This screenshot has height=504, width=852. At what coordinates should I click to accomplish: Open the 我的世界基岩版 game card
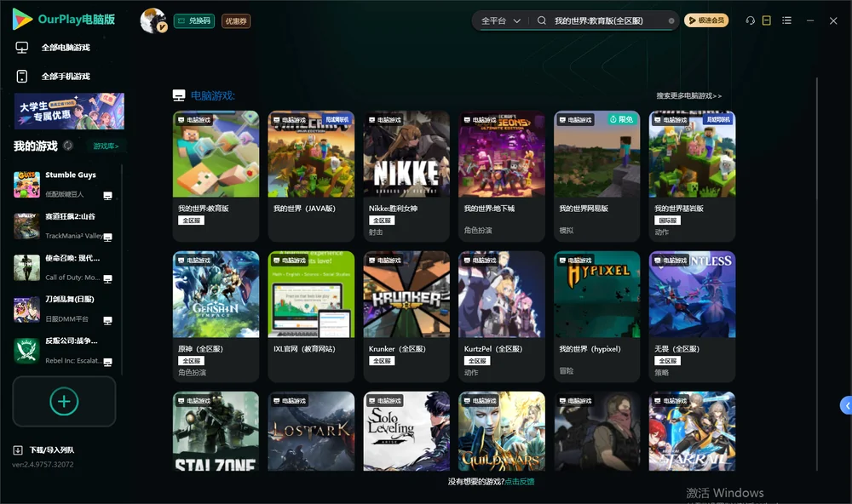pos(692,176)
